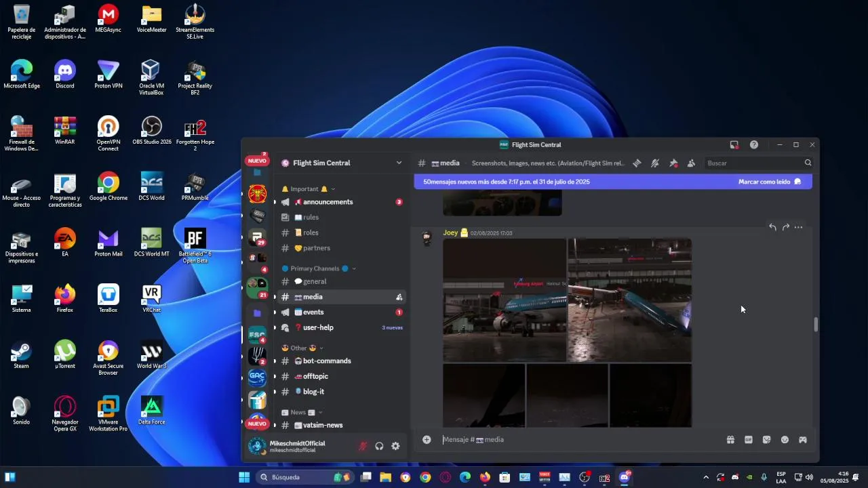Open the announcements channel
Image resolution: width=868 pixels, height=488 pixels.
[342, 202]
